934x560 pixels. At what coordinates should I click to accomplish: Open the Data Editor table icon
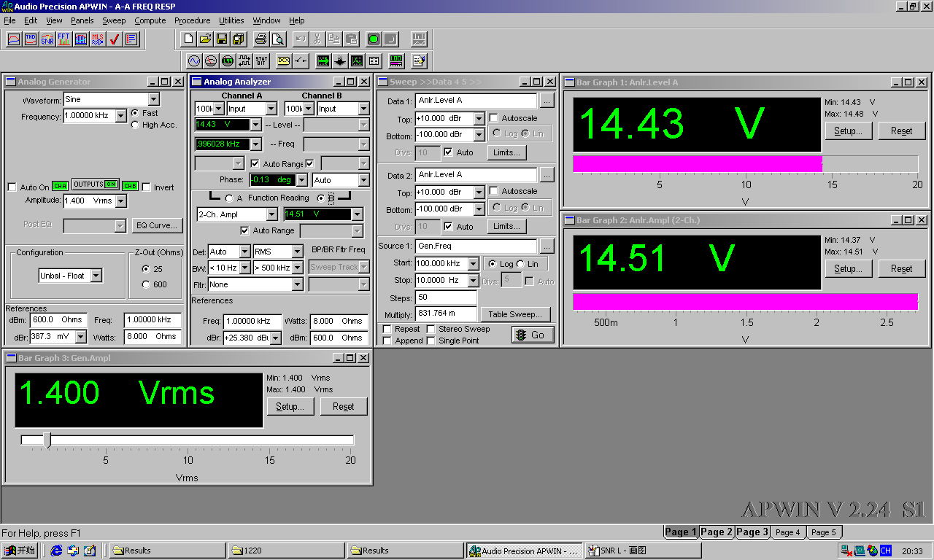pyautogui.click(x=374, y=61)
